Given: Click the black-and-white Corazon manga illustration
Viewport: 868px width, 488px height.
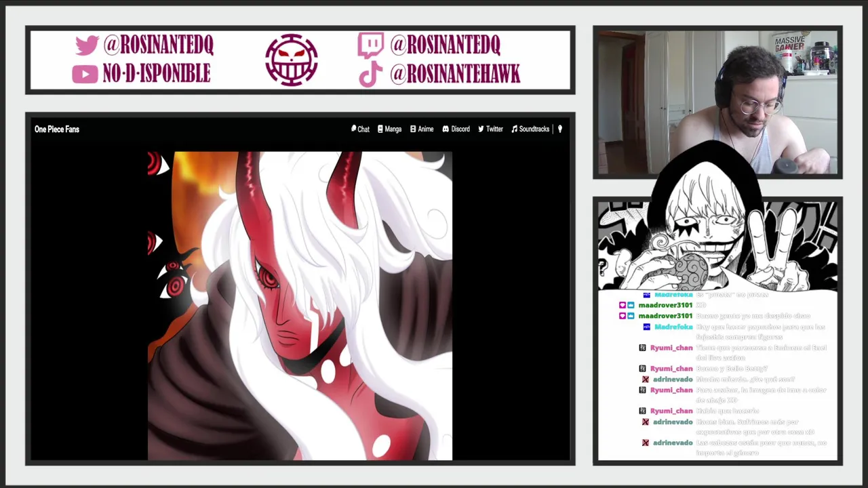Looking at the screenshot, I should pos(717,230).
